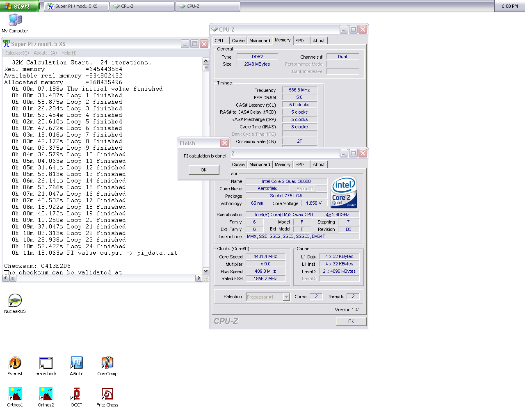Minimize the Super PI window

click(185, 44)
